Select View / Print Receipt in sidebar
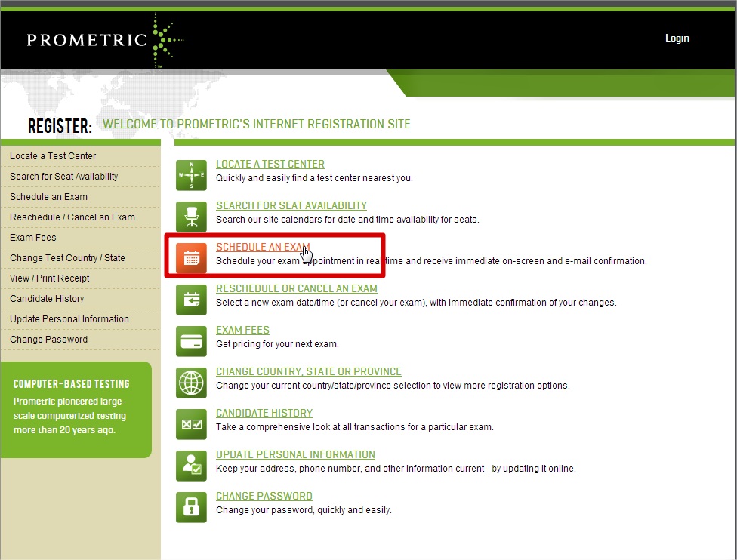 pos(50,278)
